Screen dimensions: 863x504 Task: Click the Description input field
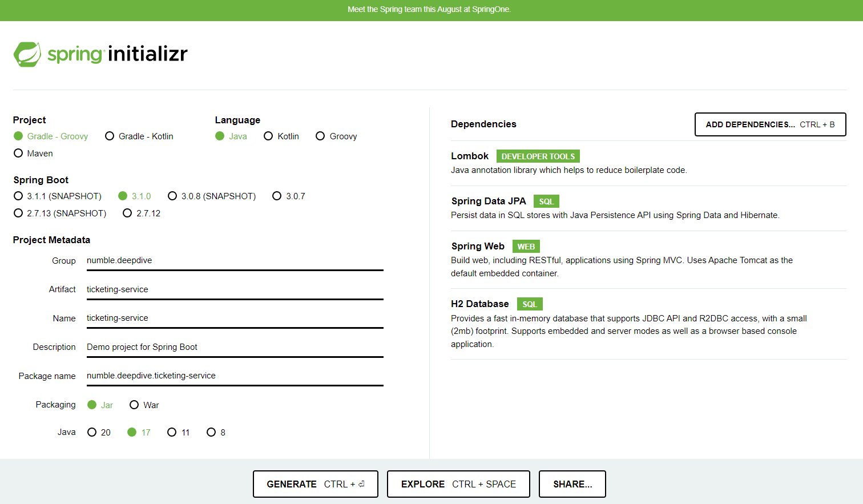[235, 347]
